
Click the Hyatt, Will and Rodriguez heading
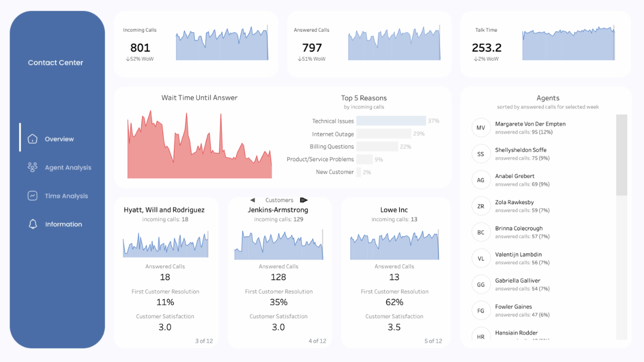(164, 210)
